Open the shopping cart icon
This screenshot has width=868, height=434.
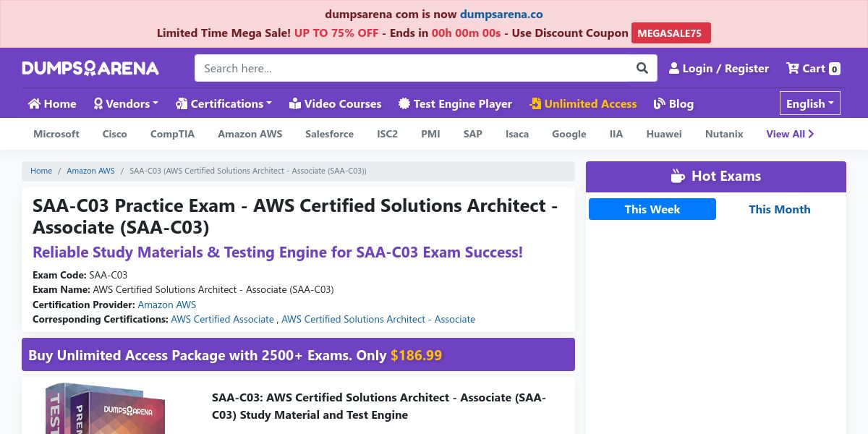pyautogui.click(x=793, y=68)
